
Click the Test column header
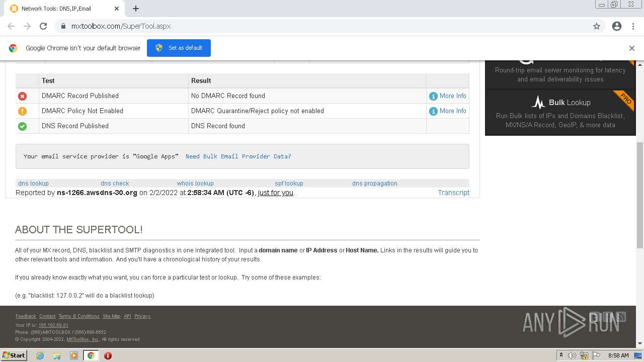point(114,80)
